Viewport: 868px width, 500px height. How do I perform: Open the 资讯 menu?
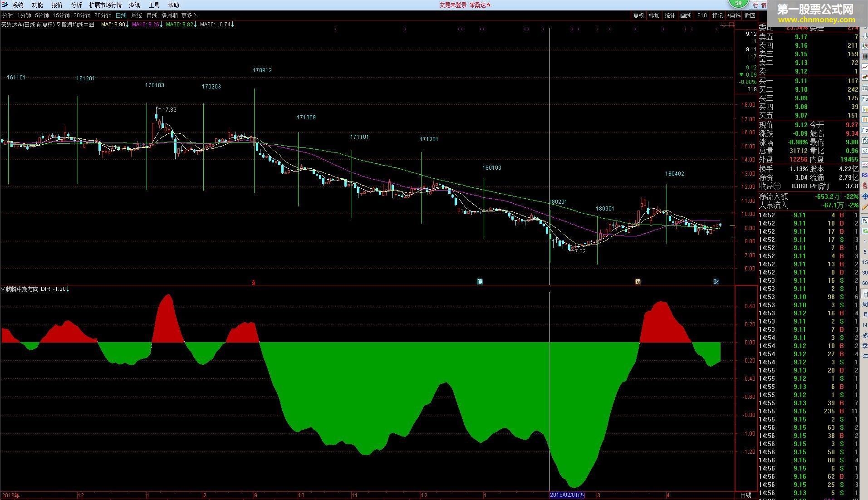pos(134,5)
